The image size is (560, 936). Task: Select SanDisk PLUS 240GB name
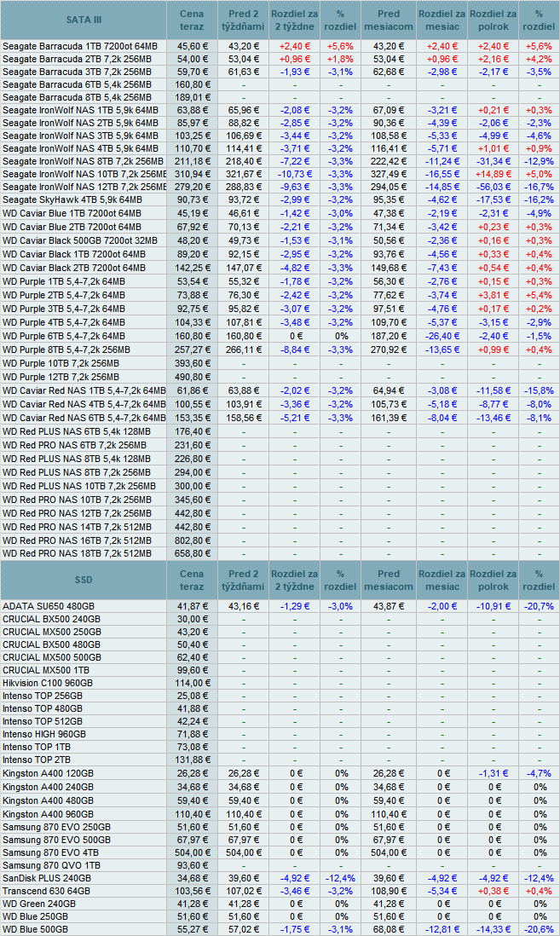tap(47, 879)
